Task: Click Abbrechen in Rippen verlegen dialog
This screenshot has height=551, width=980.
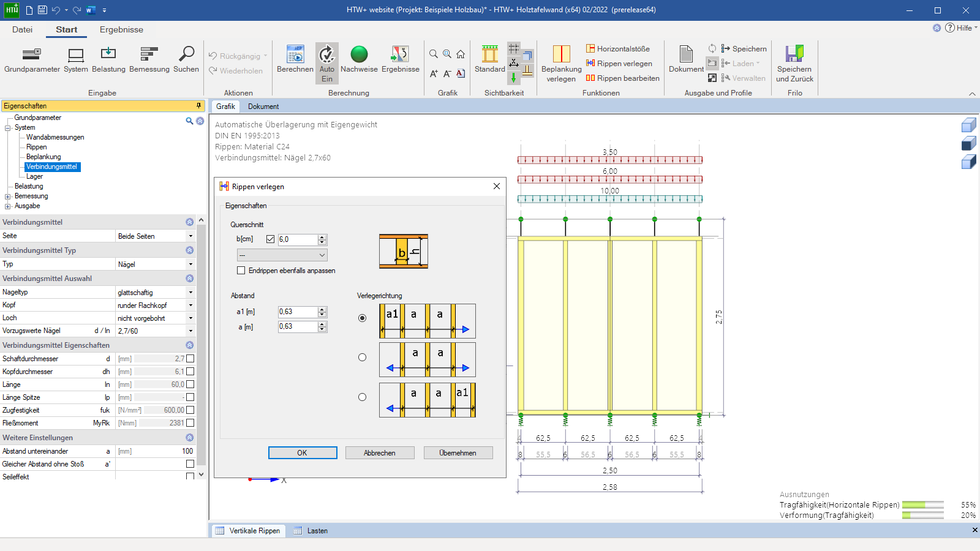Action: click(380, 452)
